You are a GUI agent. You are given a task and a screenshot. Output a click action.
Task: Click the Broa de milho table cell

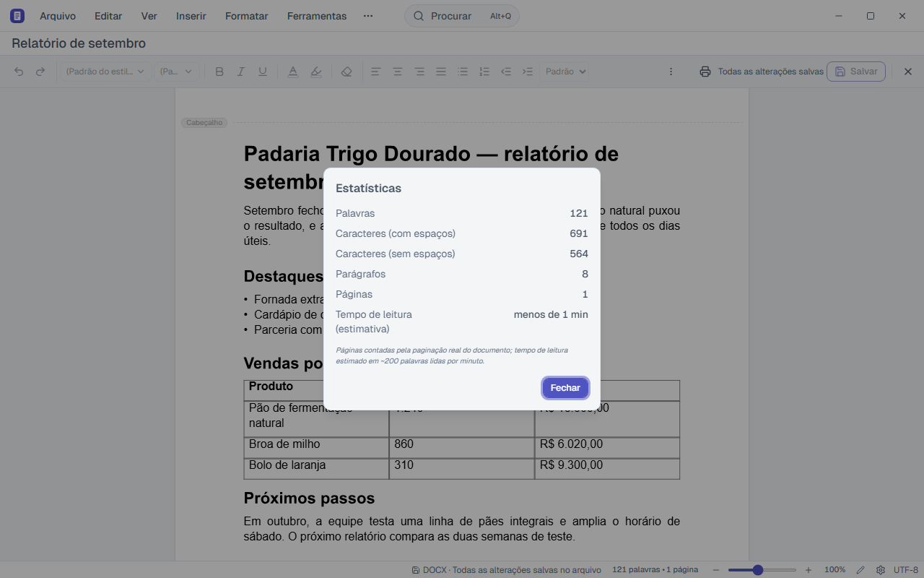point(316,447)
